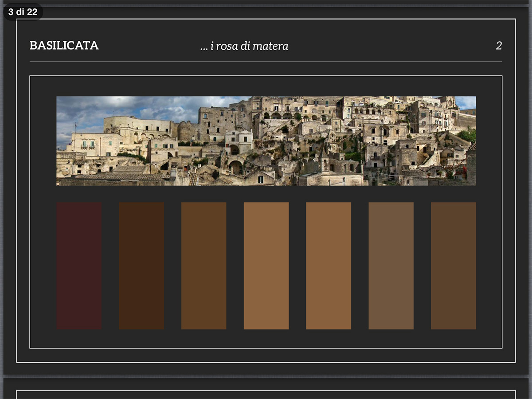Viewport: 532px width, 399px height.
Task: Choose the fifth swatch in the palette row
Action: (x=329, y=266)
